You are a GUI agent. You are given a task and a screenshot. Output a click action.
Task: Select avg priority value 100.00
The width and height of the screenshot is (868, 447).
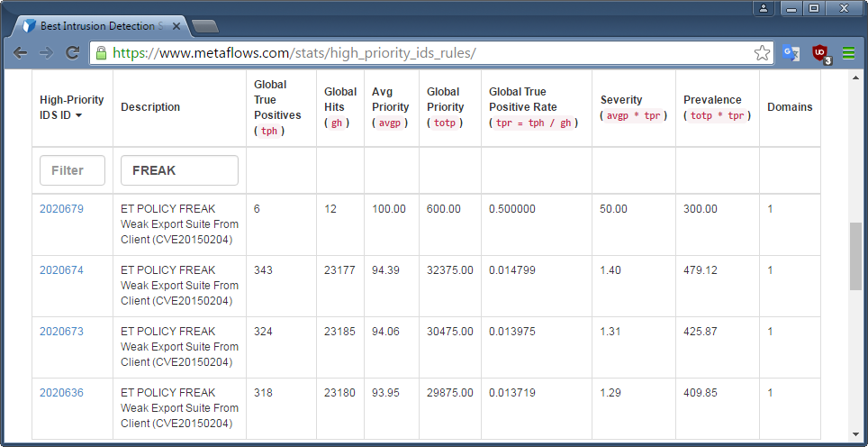tap(389, 209)
